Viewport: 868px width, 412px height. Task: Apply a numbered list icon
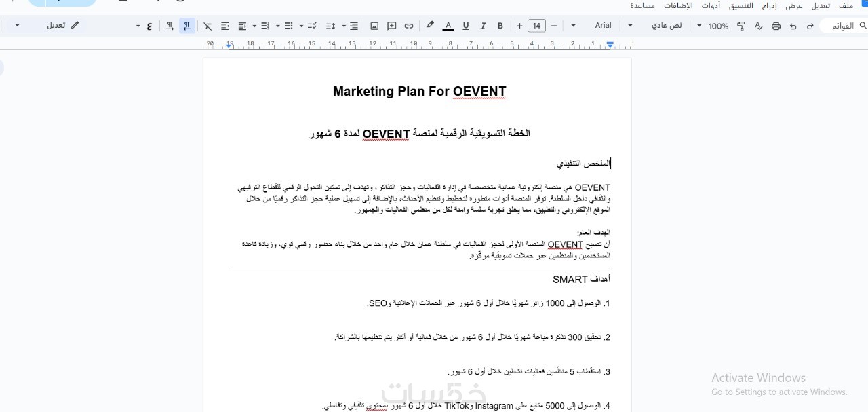[265, 26]
